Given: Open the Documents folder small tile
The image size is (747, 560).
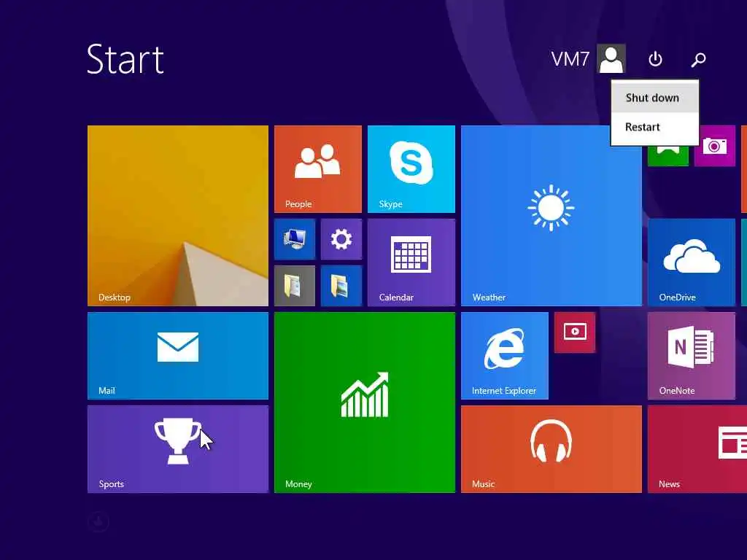Looking at the screenshot, I should click(x=295, y=286).
